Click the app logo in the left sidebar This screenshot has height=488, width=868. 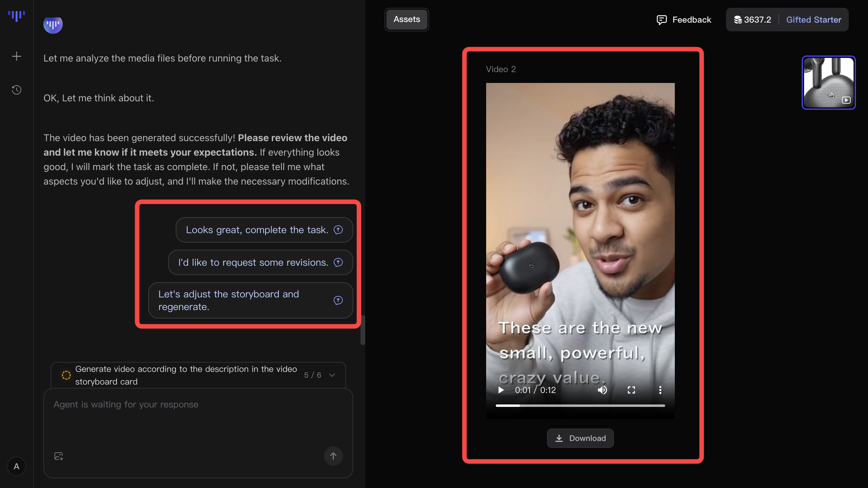(x=16, y=15)
